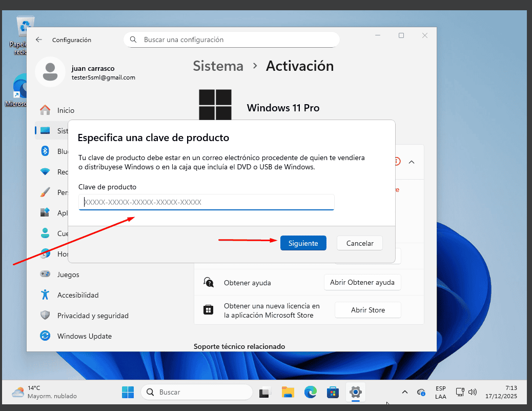This screenshot has width=532, height=411.
Task: Open Inicio in the settings sidebar
Action: coord(66,110)
